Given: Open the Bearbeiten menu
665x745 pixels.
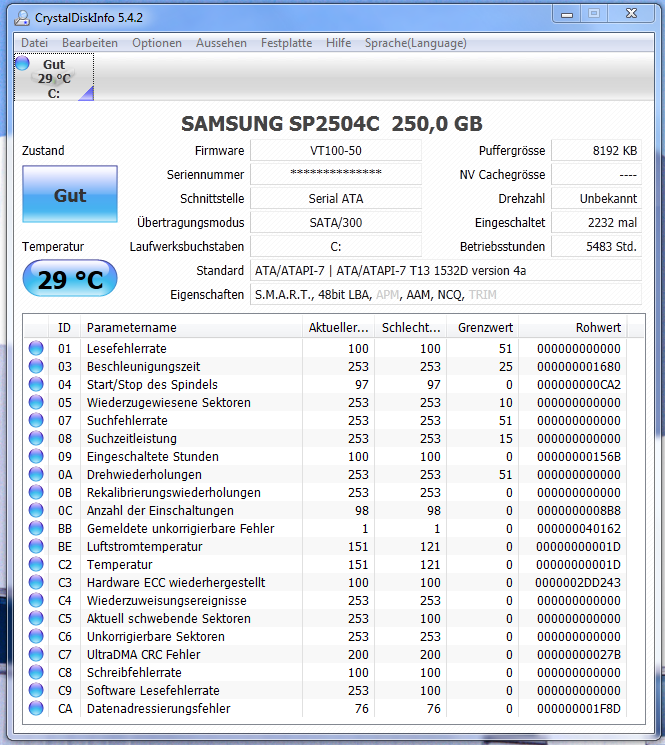Looking at the screenshot, I should (x=90, y=43).
